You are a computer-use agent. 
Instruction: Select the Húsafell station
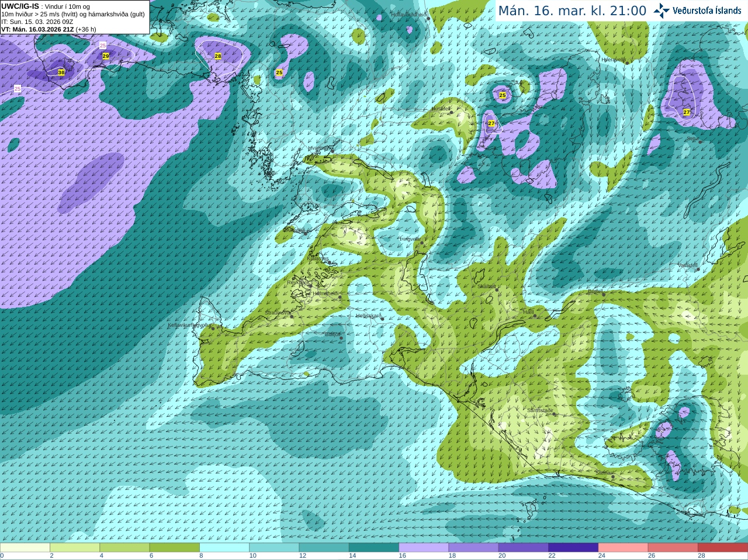coord(451,112)
